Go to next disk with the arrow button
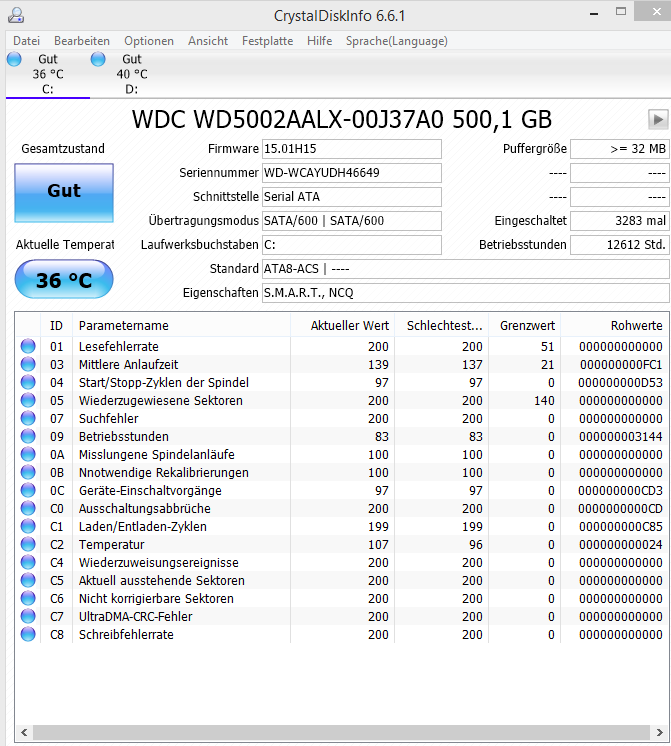The width and height of the screenshot is (671, 746). 658,119
